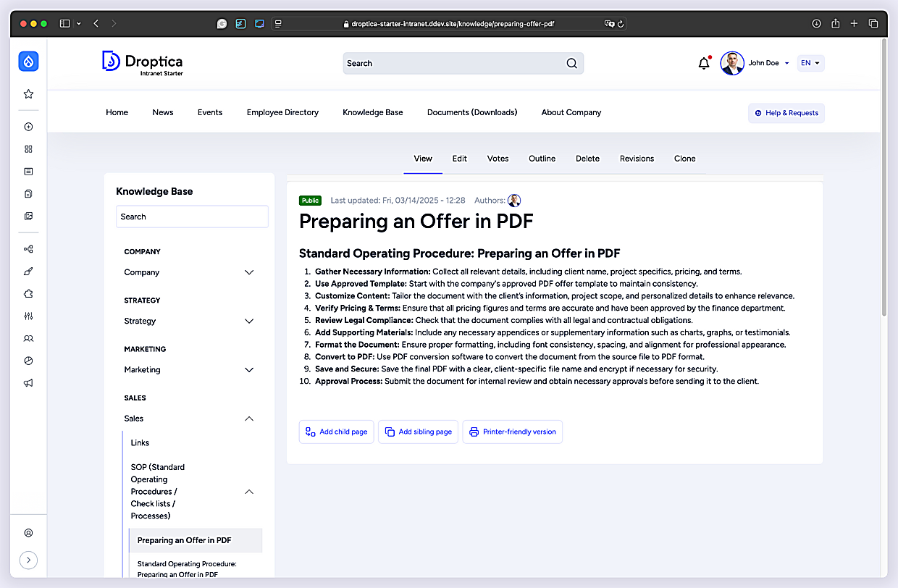Click the megaphone icon in left sidebar
Screen dimensions: 898x588
click(28, 383)
